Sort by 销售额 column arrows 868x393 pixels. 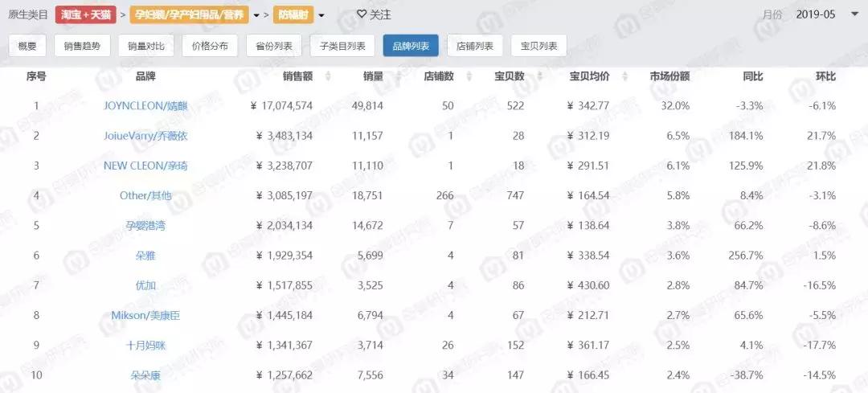tap(328, 76)
